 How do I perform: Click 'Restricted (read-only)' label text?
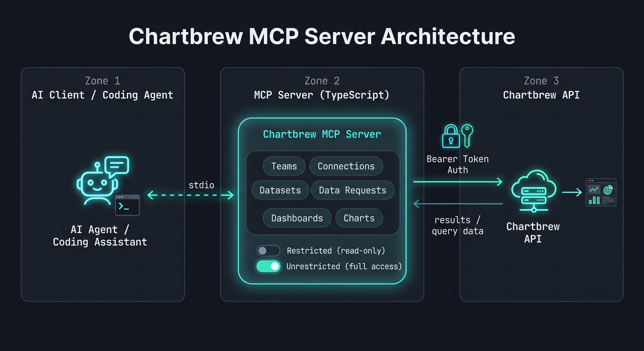click(x=336, y=251)
